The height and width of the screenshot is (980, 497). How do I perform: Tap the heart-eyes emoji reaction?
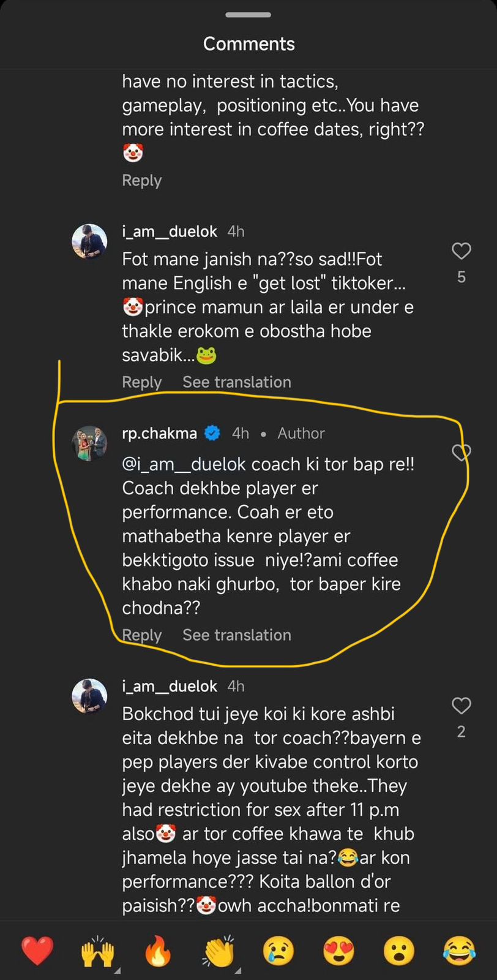(338, 951)
